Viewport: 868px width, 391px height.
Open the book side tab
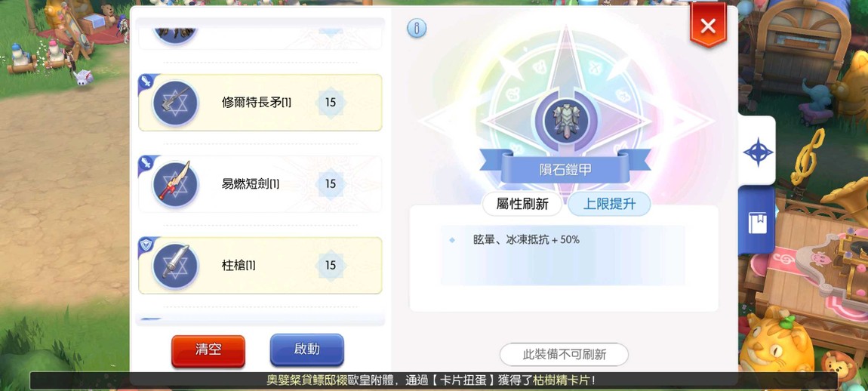(x=757, y=221)
